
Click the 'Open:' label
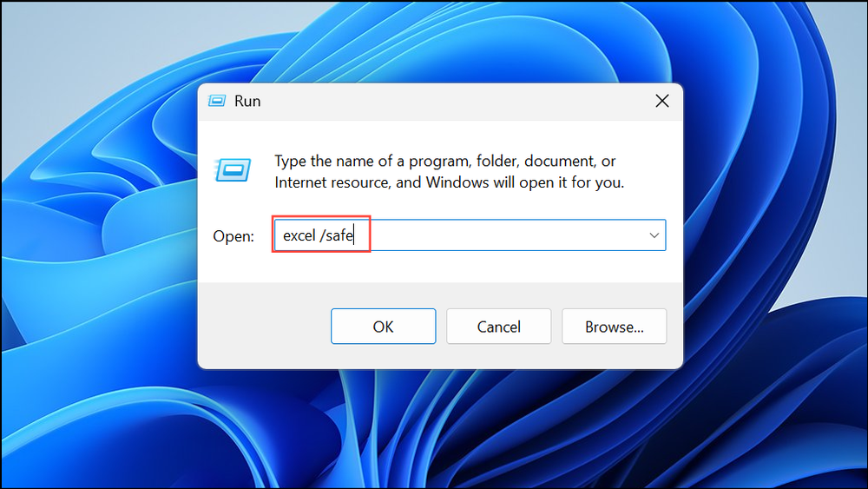233,236
